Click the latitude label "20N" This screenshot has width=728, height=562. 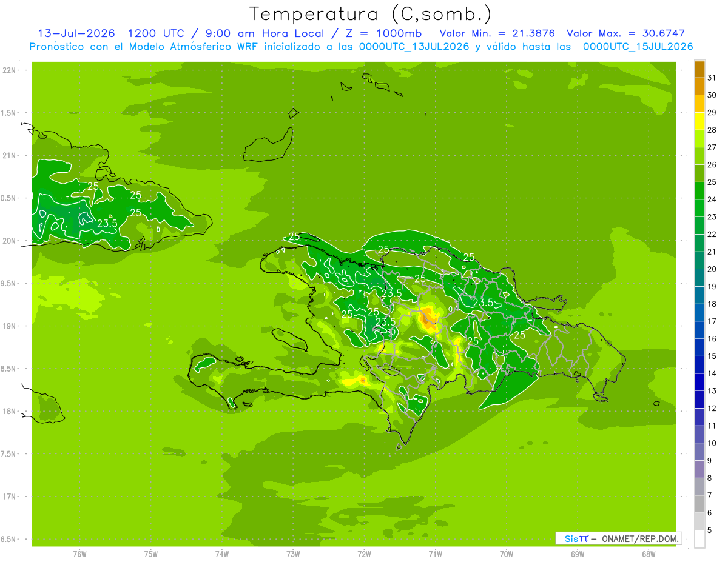pyautogui.click(x=9, y=241)
